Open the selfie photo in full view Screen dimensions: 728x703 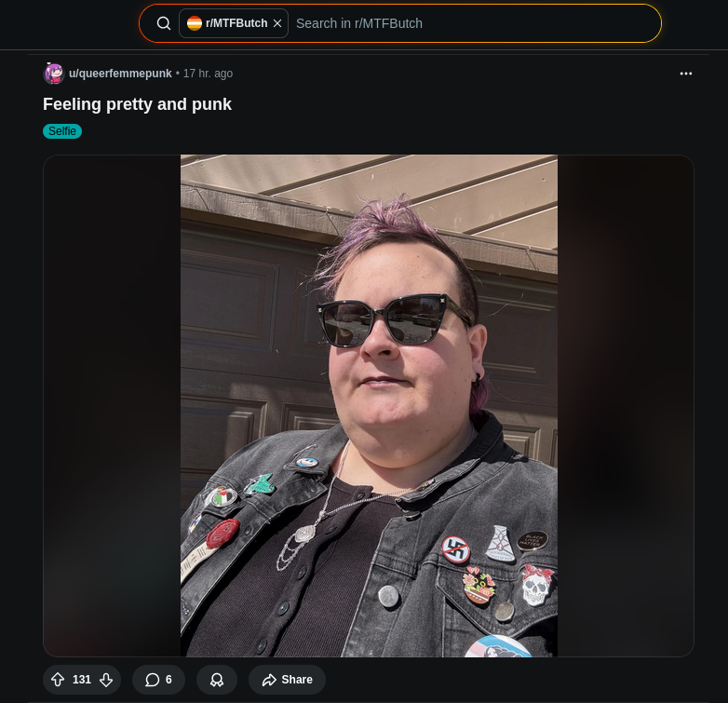coord(369,405)
